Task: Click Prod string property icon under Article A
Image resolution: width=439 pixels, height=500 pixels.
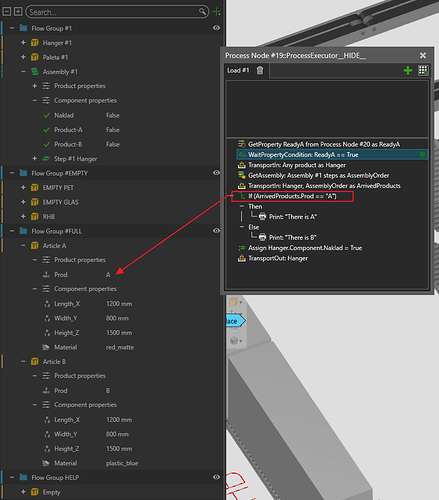Action: click(x=46, y=275)
